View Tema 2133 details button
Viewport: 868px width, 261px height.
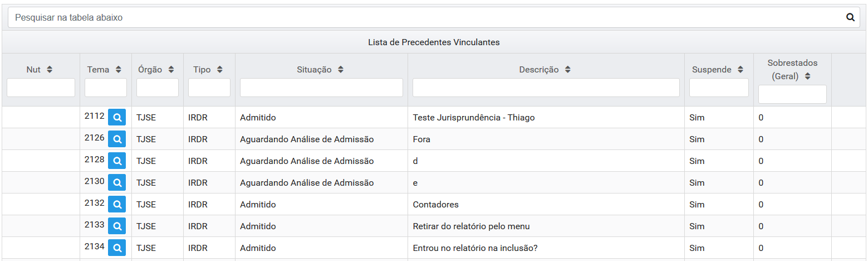click(x=117, y=226)
